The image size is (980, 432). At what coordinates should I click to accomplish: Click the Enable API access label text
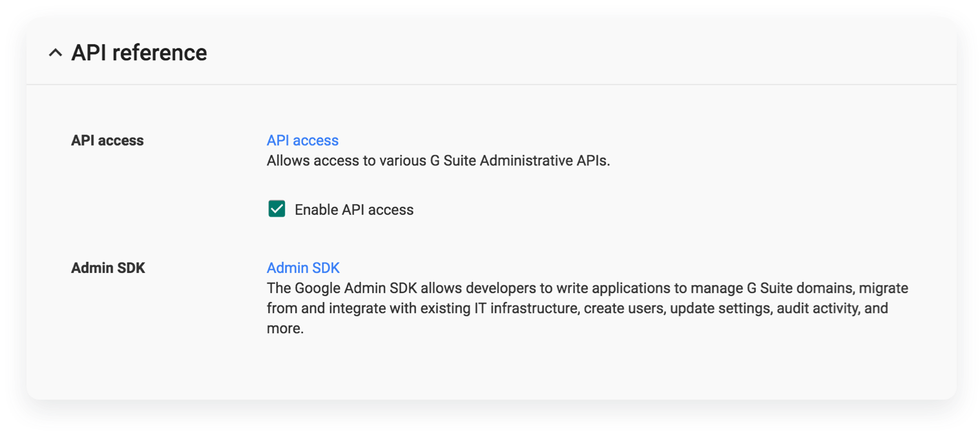pos(354,210)
